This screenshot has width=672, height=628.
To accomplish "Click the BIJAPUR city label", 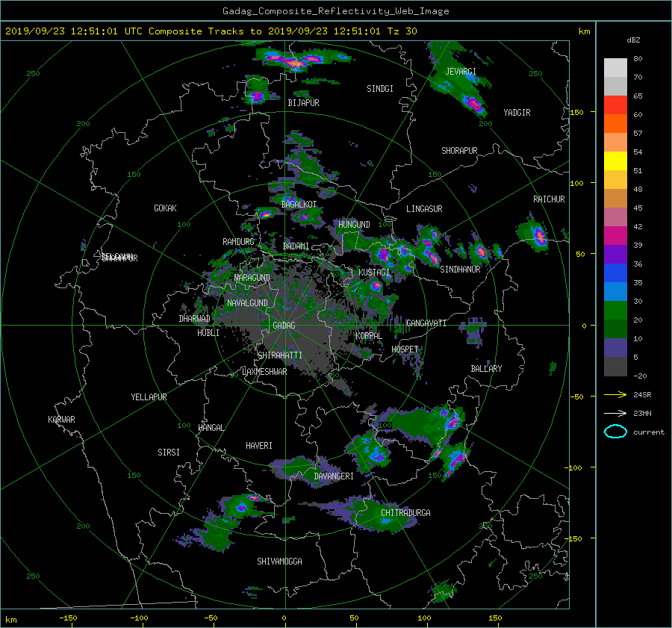I will (303, 103).
